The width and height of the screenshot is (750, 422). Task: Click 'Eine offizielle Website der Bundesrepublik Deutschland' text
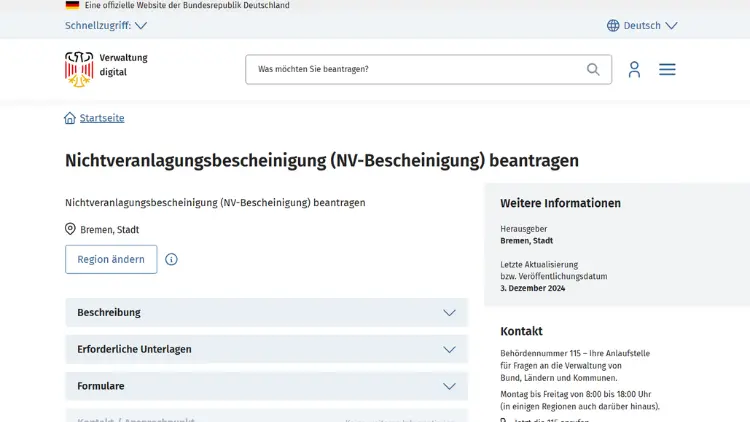(x=187, y=5)
